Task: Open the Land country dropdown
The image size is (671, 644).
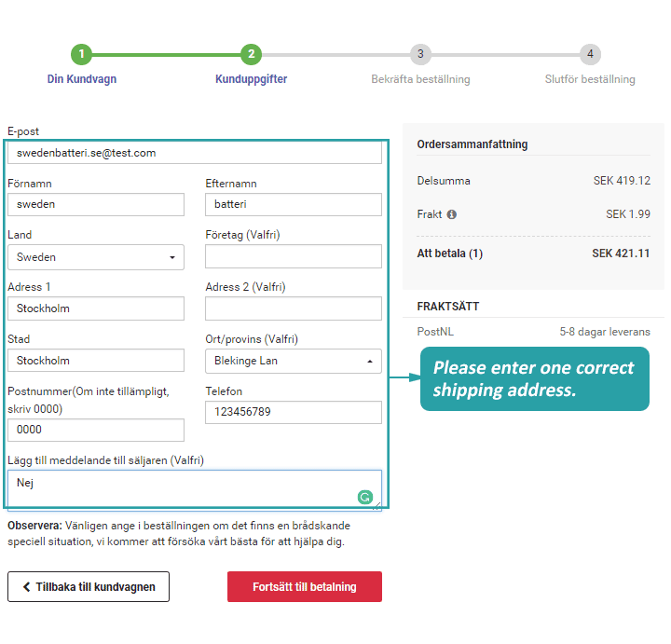Action: point(95,257)
